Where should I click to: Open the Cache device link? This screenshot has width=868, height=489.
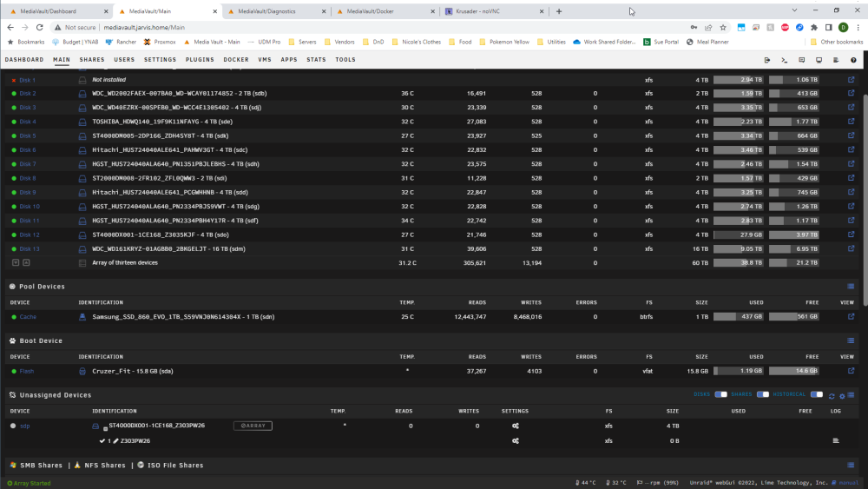point(28,317)
